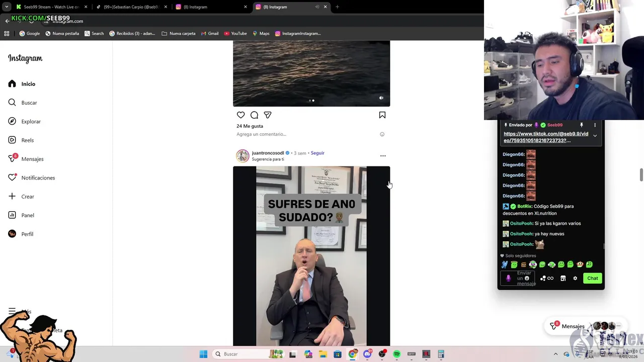644x362 pixels.
Task: Open Inicio in Instagram sidebar
Action: pyautogui.click(x=22, y=84)
